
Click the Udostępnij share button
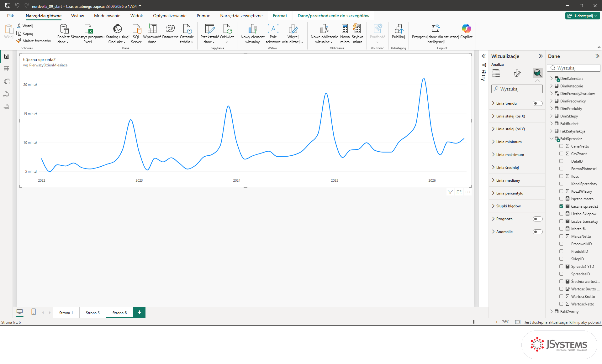pos(582,16)
